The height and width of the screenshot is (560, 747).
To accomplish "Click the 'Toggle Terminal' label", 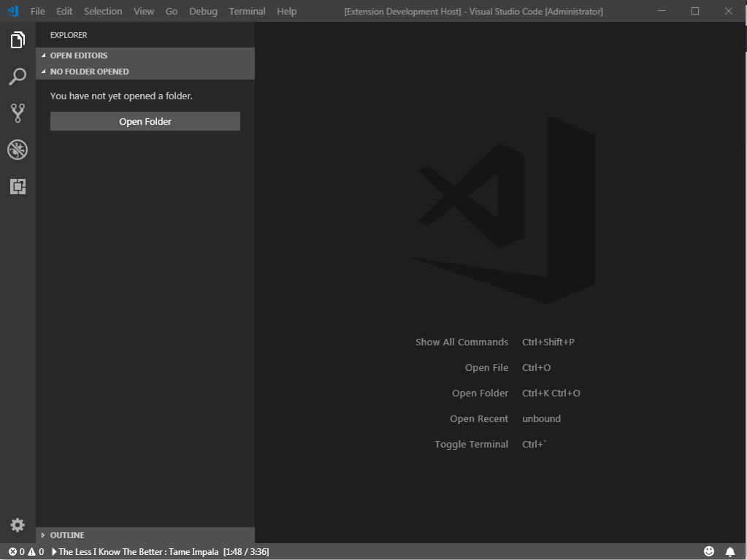I will pyautogui.click(x=471, y=445).
